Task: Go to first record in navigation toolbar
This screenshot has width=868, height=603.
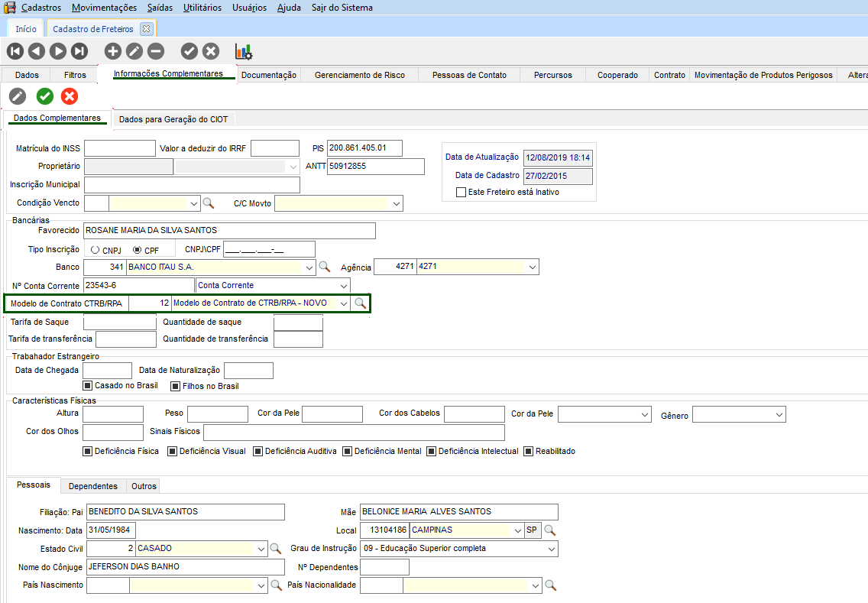Action: point(15,51)
